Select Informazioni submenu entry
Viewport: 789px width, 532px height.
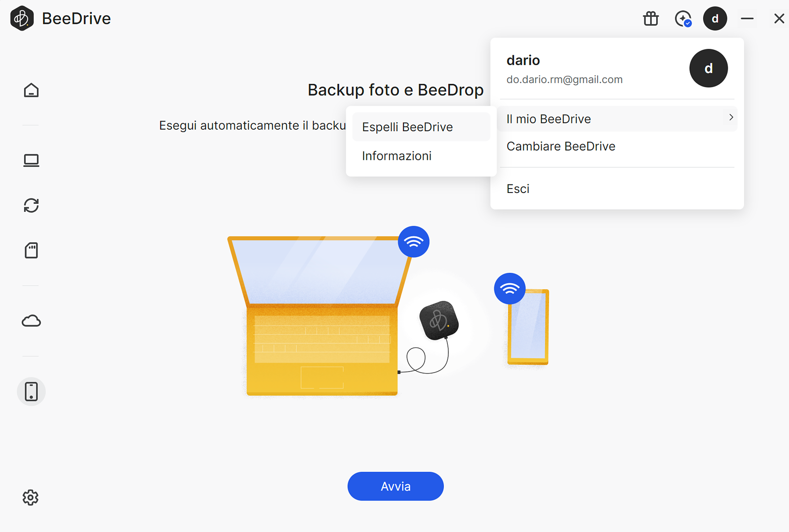click(x=421, y=156)
